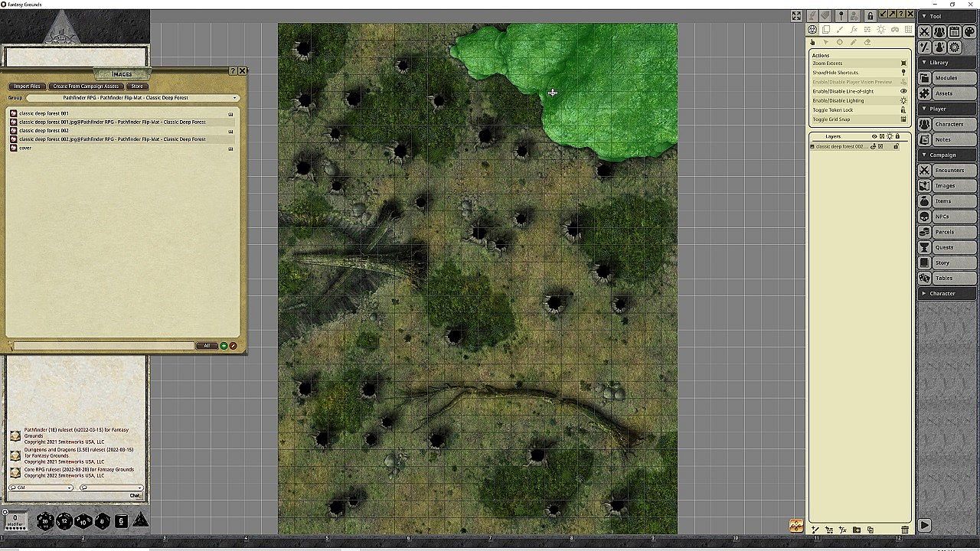This screenshot has width=980, height=551.
Task: Click the image fullscreen expand arrows icon
Action: (x=796, y=16)
